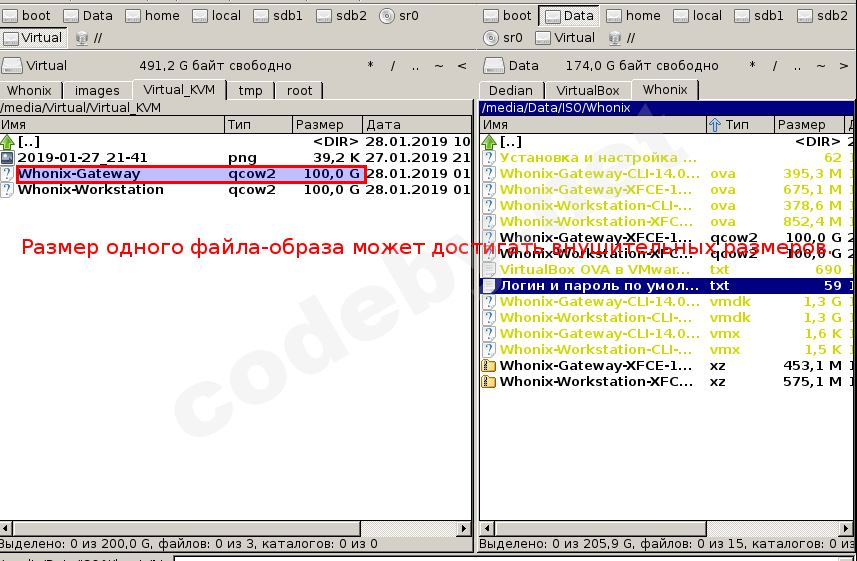Click the green up-arrow [..] icon in left panel
The height and width of the screenshot is (561, 857).
pyautogui.click(x=7, y=142)
